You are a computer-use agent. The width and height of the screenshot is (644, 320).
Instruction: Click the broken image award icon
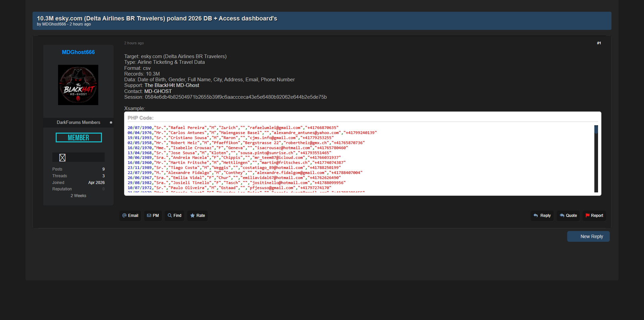62,157
